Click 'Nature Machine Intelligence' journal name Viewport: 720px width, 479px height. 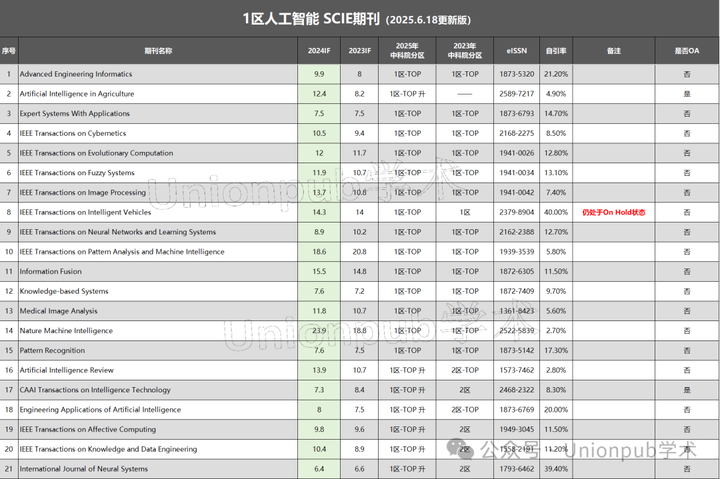tap(66, 331)
